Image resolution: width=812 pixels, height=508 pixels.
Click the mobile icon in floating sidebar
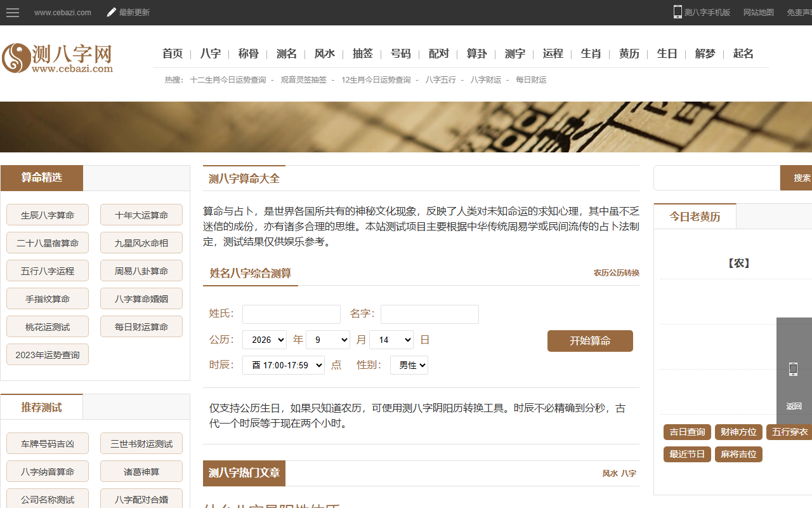click(x=793, y=369)
